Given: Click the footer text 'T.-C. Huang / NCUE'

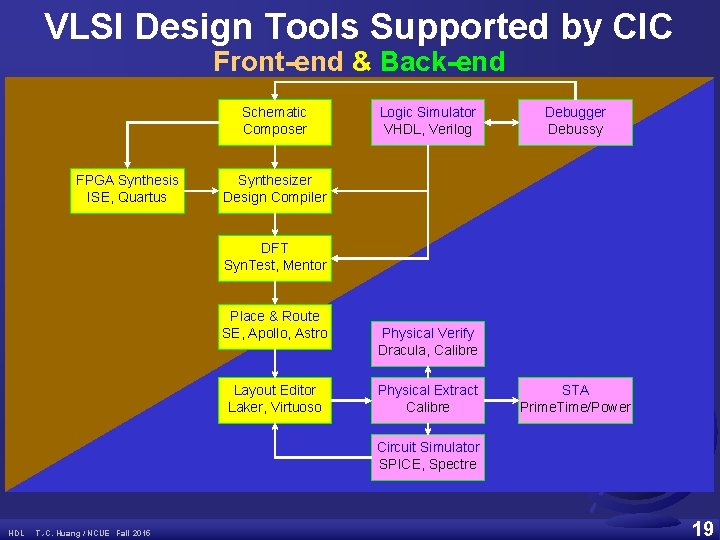Looking at the screenshot, I should click(x=73, y=533).
